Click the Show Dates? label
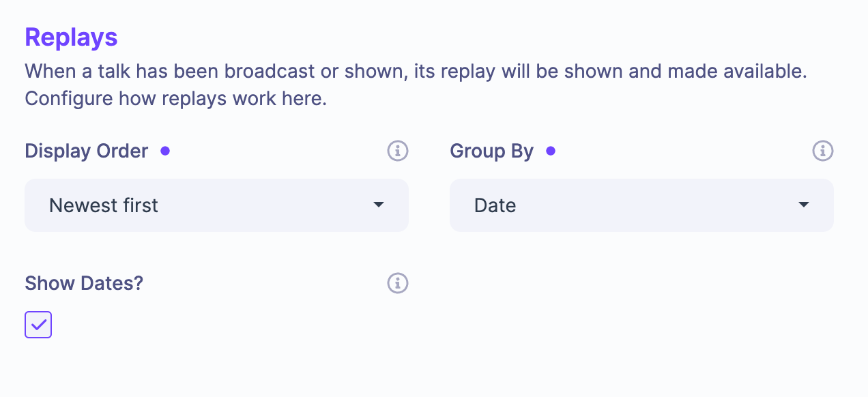Viewport: 868px width, 397px height. point(84,283)
